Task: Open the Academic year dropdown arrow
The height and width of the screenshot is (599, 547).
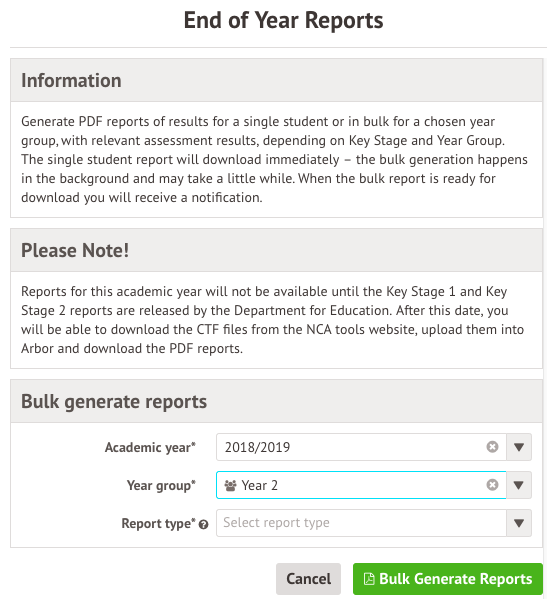Action: coord(519,447)
